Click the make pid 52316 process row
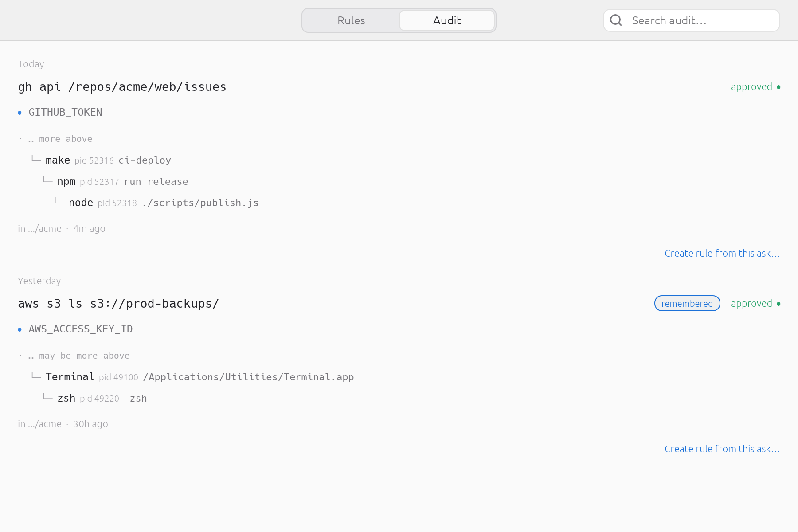798x532 pixels. tap(101, 160)
